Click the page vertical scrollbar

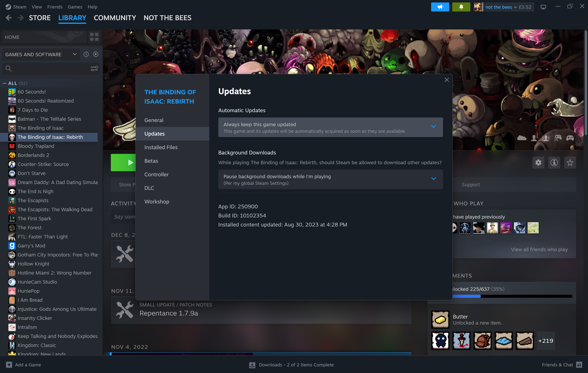point(586,83)
